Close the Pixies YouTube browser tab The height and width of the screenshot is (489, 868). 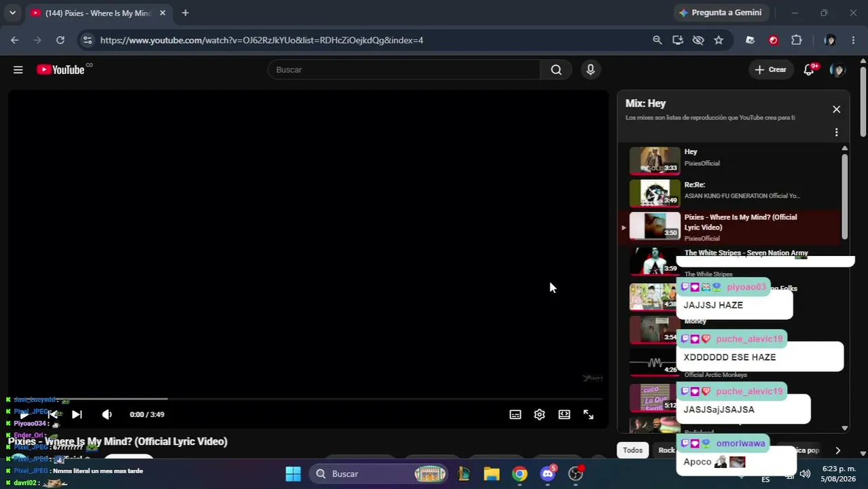162,13
